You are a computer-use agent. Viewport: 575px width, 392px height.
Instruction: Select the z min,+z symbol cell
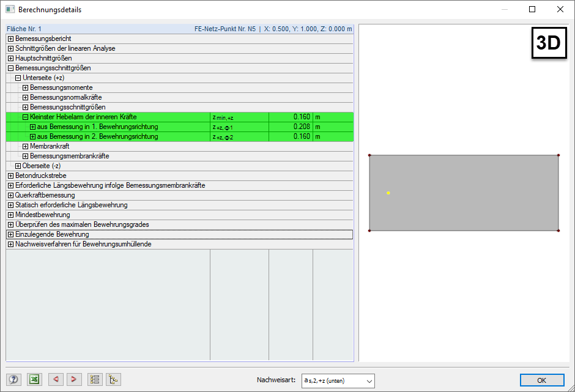pyautogui.click(x=239, y=117)
